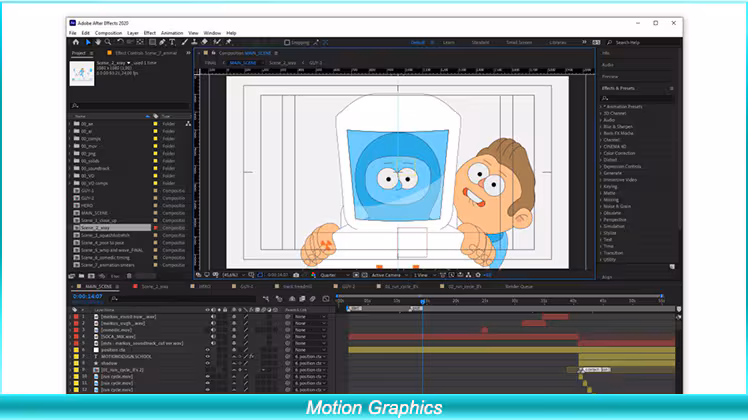The height and width of the screenshot is (420, 748).
Task: Select the Rectangle shape tool
Action: click(152, 42)
